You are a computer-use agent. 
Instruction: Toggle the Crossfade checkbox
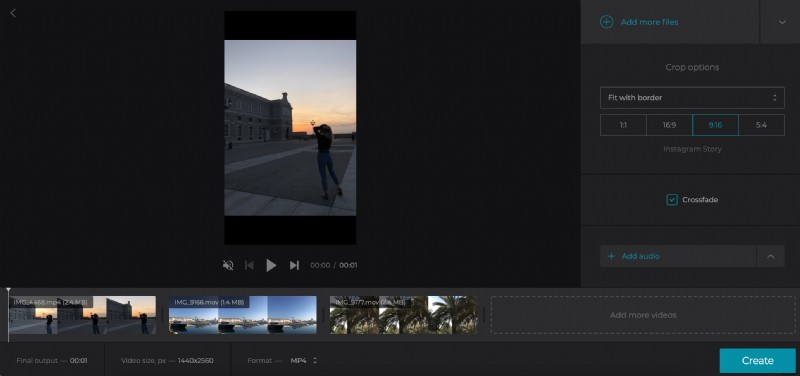(672, 200)
